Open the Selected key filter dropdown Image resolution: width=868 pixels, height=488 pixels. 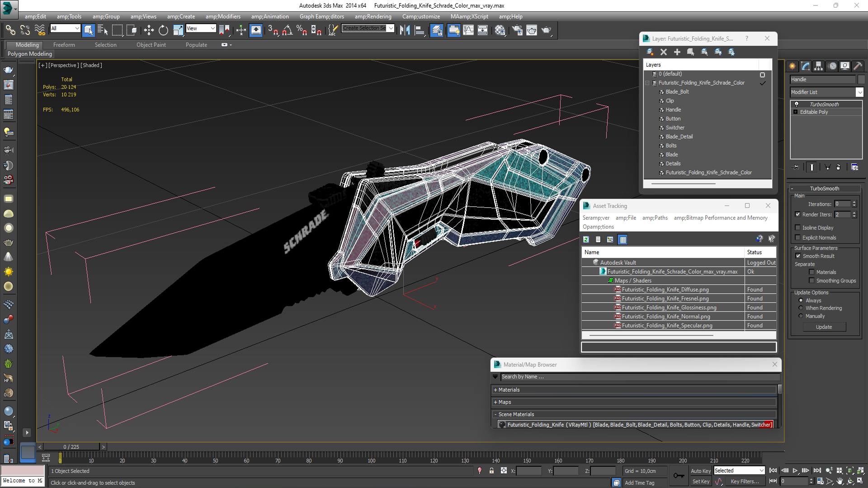pyautogui.click(x=739, y=471)
